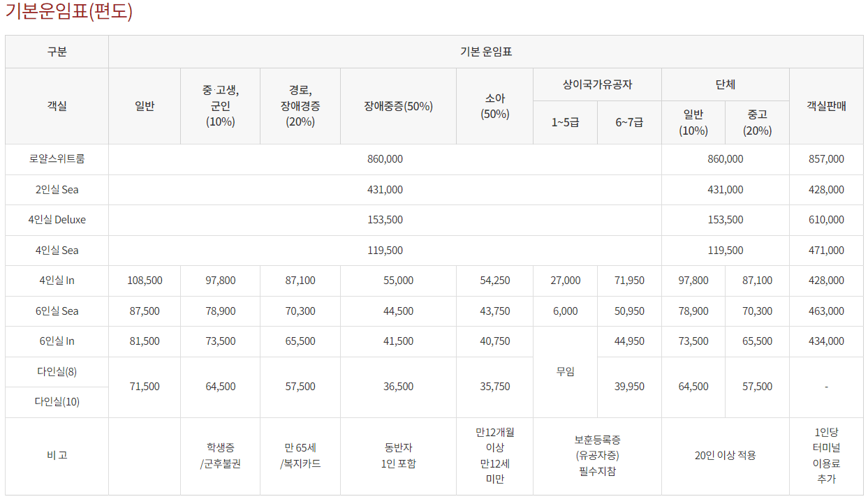This screenshot has height=499, width=868.
Task: Click the 객실판매 column header
Action: (826, 106)
